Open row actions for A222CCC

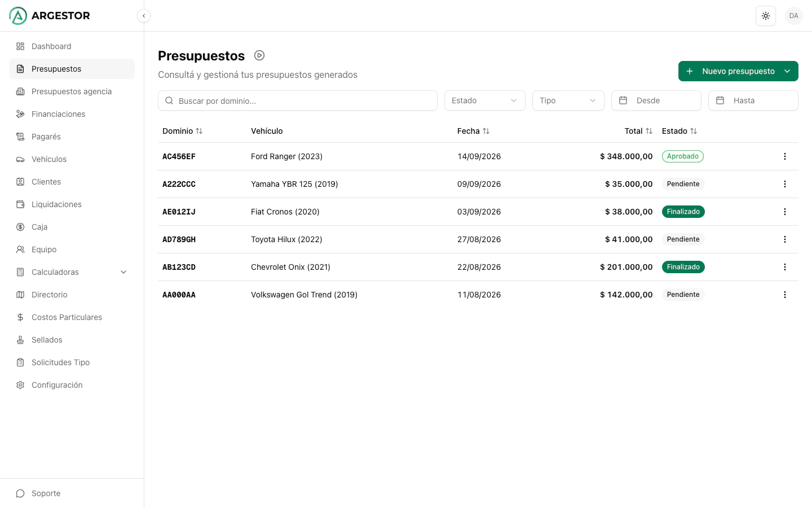tap(785, 184)
